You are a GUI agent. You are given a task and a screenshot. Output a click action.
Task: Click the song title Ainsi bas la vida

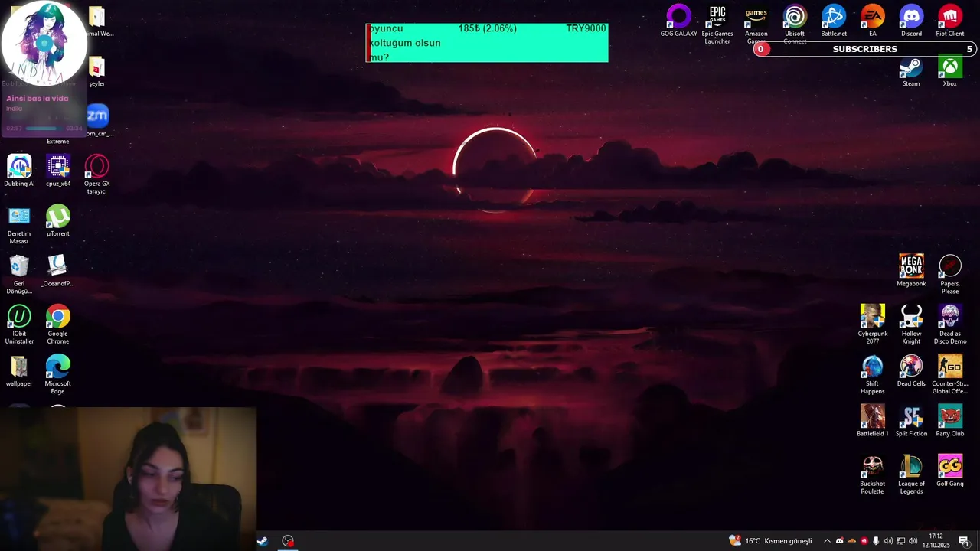[38, 98]
